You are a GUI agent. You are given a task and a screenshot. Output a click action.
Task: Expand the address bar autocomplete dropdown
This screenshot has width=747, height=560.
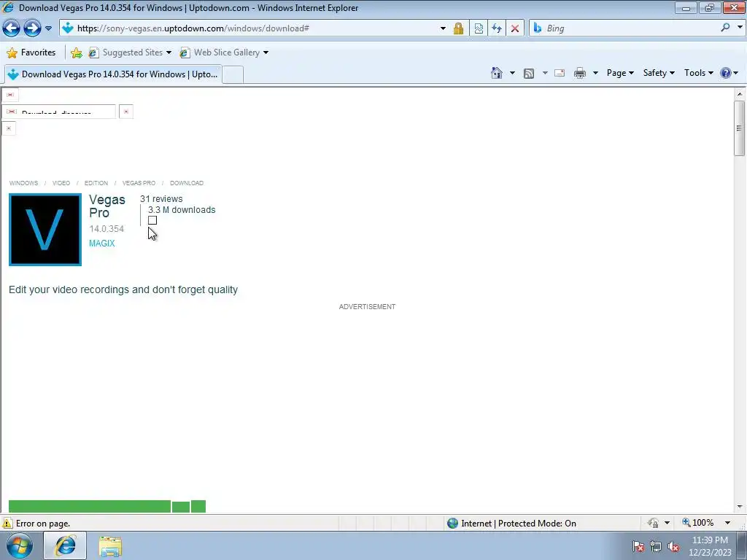pyautogui.click(x=443, y=28)
